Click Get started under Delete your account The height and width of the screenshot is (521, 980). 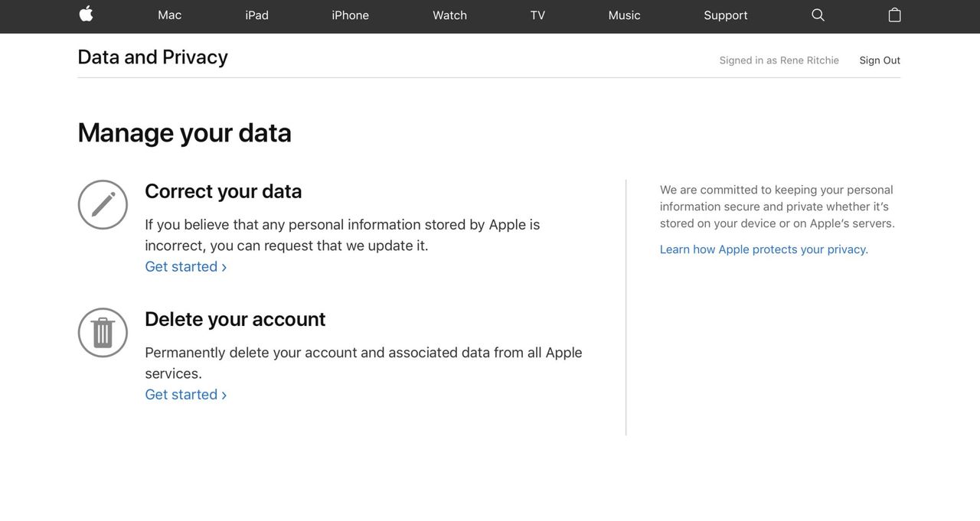click(x=186, y=394)
